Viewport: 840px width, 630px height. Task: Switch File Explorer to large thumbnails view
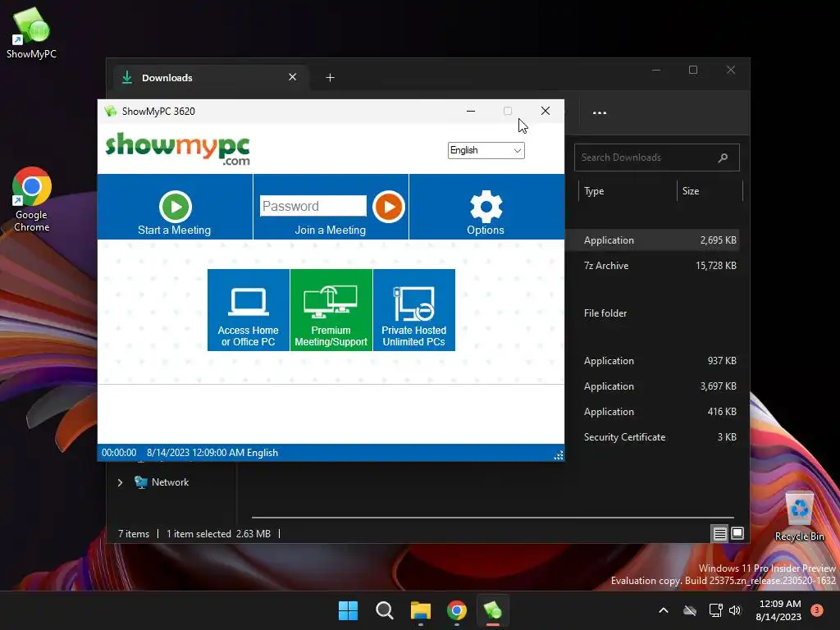coord(737,533)
